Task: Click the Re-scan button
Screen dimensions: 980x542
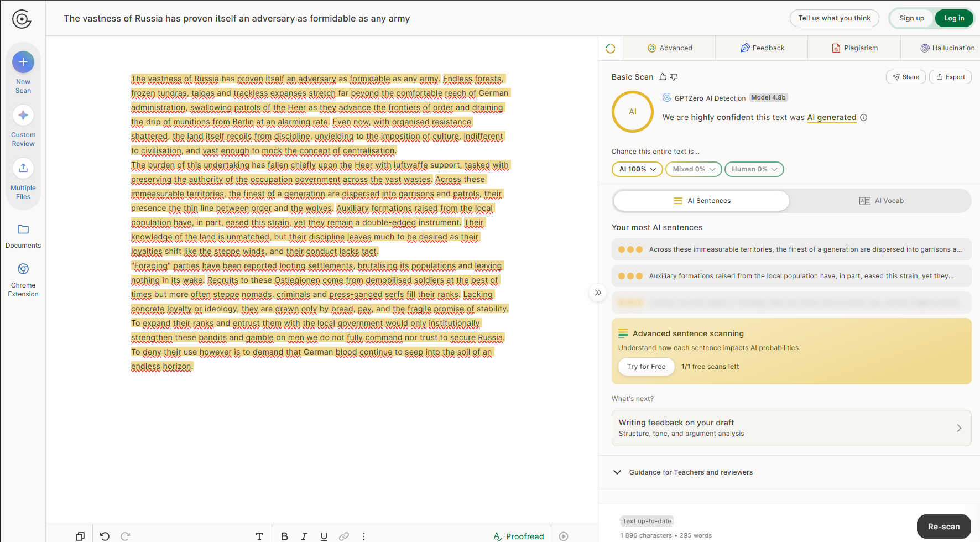Action: click(x=943, y=527)
